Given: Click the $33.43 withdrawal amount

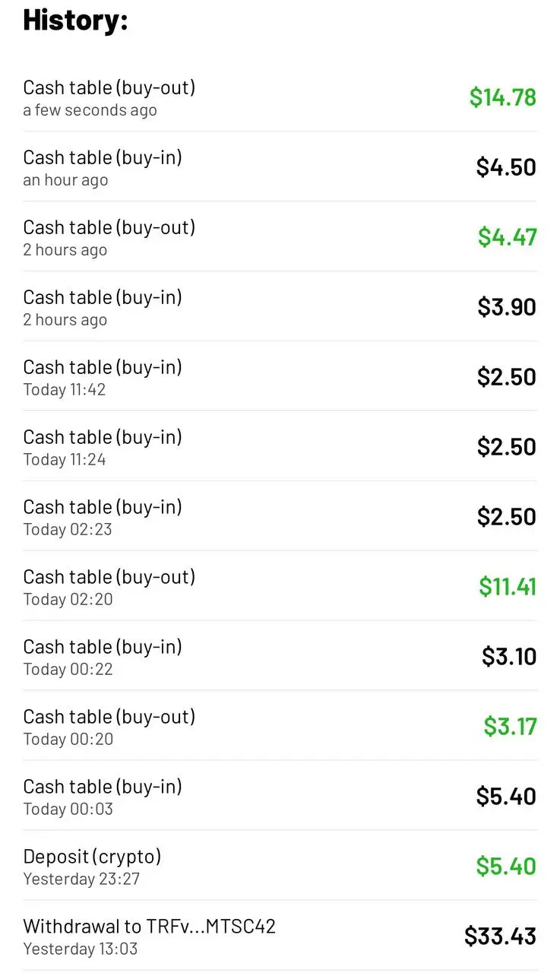Looking at the screenshot, I should tap(501, 936).
